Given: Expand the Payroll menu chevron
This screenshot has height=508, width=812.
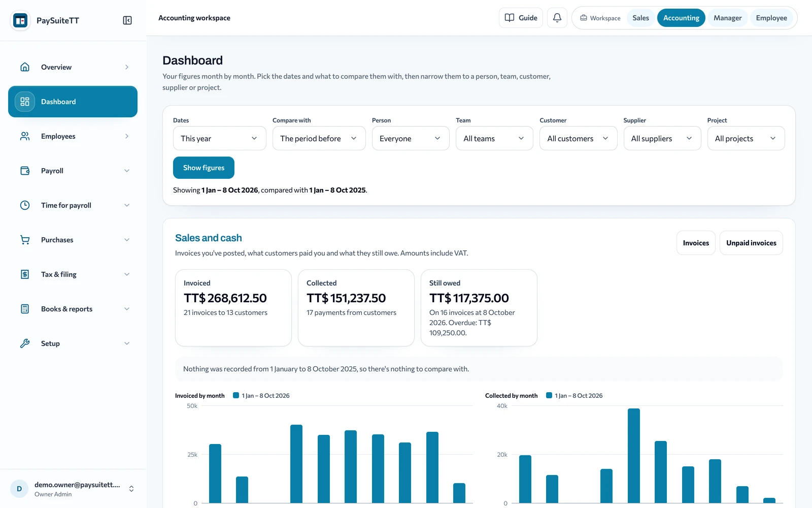Looking at the screenshot, I should 127,171.
